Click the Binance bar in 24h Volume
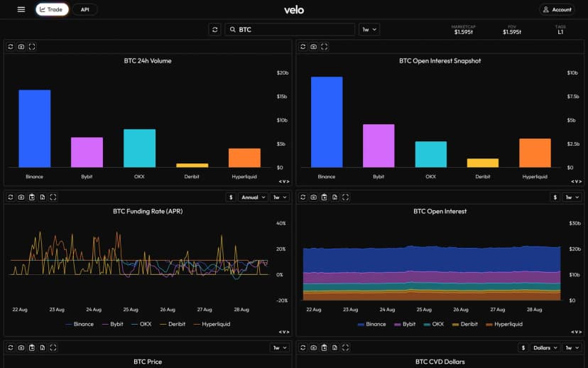Viewport: 588px width, 368px height. 35,129
